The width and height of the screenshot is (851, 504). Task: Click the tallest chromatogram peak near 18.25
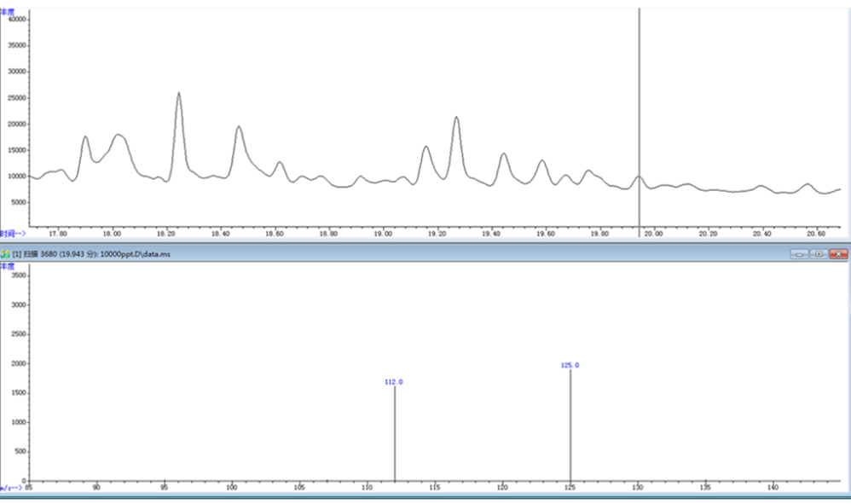pos(179,94)
